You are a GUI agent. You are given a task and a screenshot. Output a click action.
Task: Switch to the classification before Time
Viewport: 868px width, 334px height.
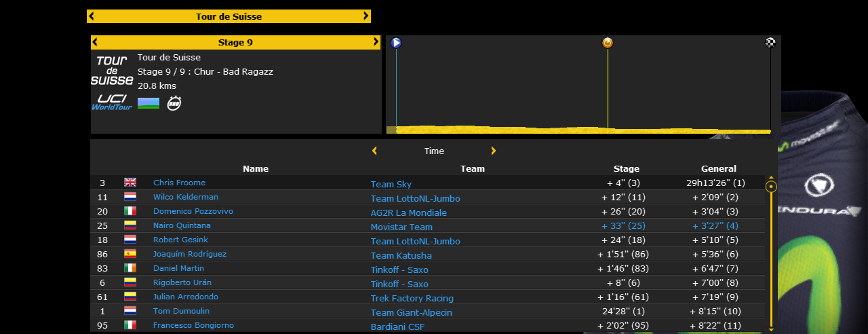pyautogui.click(x=374, y=151)
